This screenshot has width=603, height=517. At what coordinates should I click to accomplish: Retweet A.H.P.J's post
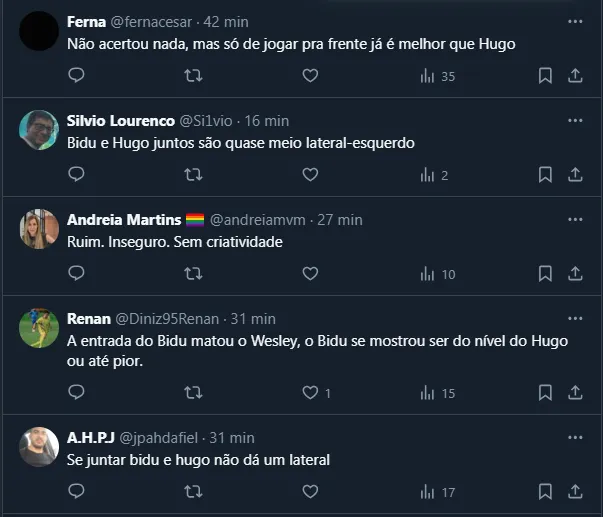(x=194, y=491)
